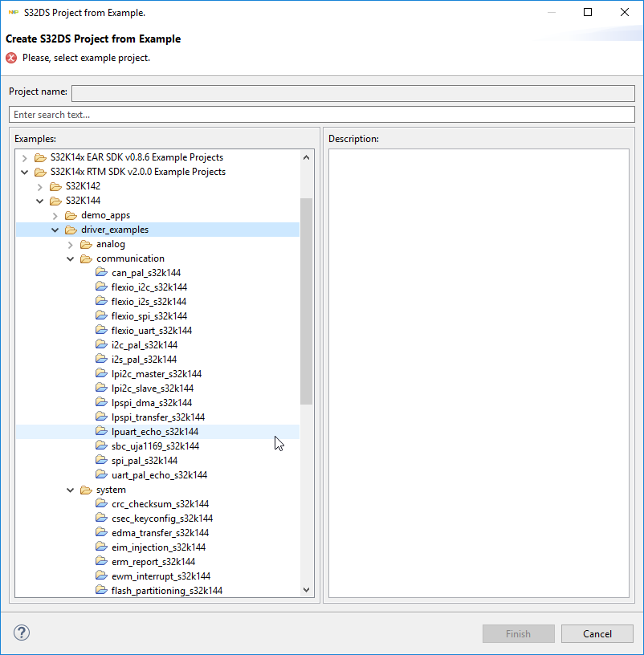
Task: Select the flash_partitioning_s32k144 label
Action: (x=167, y=591)
